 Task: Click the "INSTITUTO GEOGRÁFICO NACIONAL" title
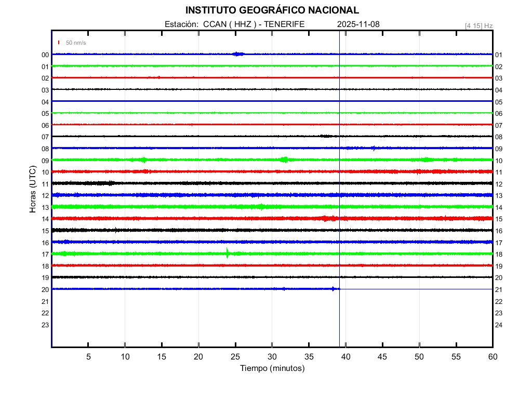point(272,10)
